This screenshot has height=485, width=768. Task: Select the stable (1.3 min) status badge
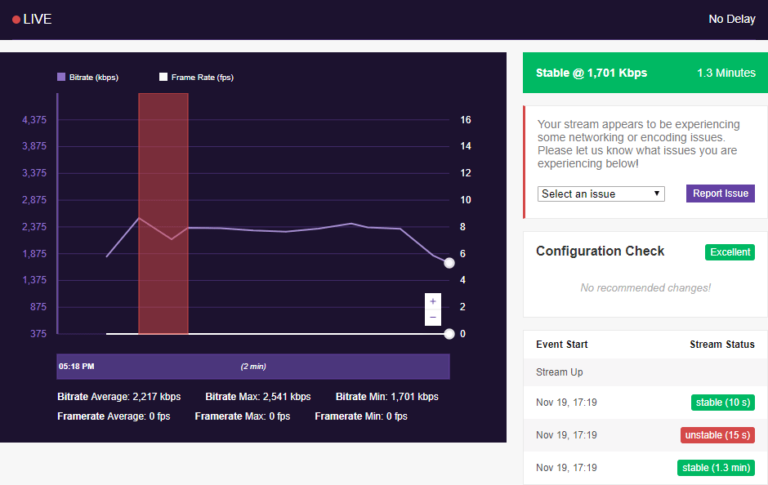point(718,467)
